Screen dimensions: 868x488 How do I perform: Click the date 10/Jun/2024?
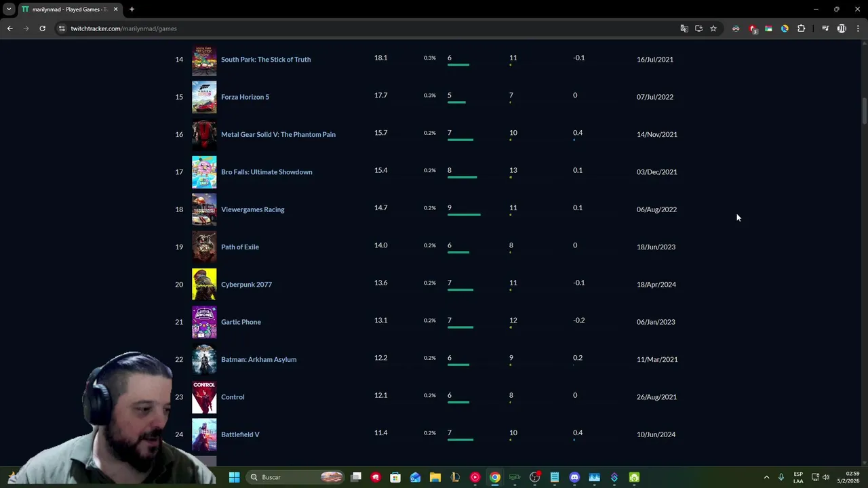[656, 434]
